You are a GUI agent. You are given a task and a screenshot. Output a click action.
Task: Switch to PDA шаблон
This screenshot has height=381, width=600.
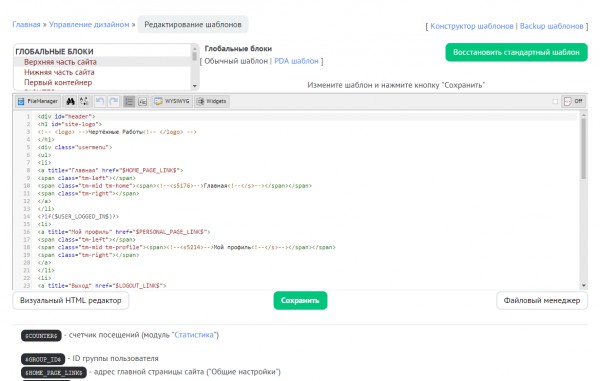click(x=296, y=61)
